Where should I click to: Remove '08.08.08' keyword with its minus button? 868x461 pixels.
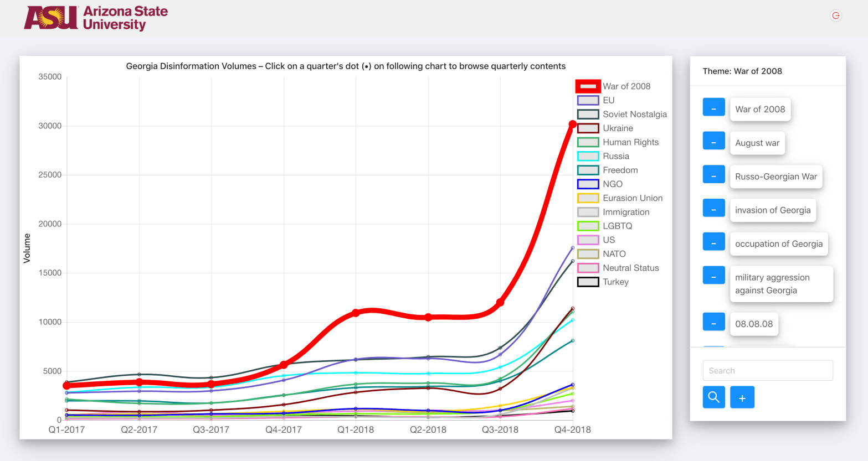(x=713, y=322)
